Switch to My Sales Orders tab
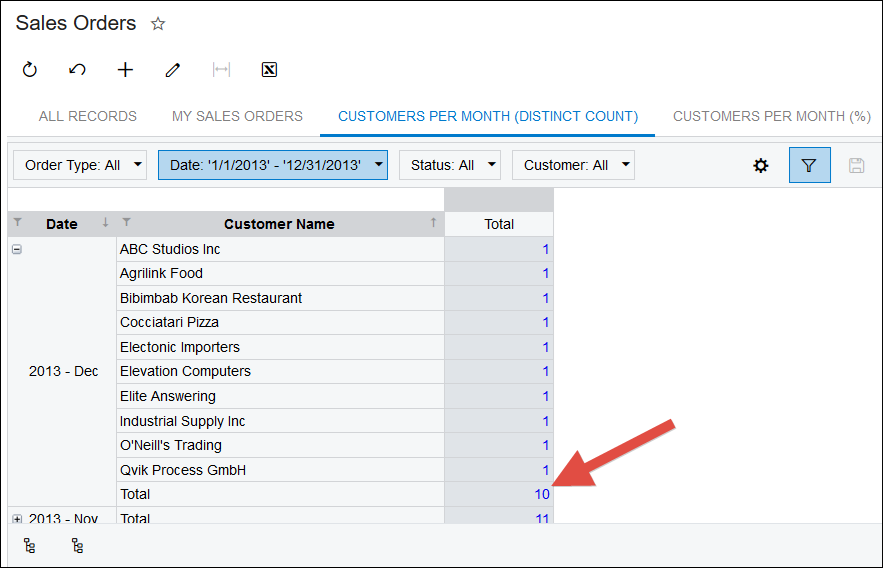The image size is (883, 568). pyautogui.click(x=237, y=116)
